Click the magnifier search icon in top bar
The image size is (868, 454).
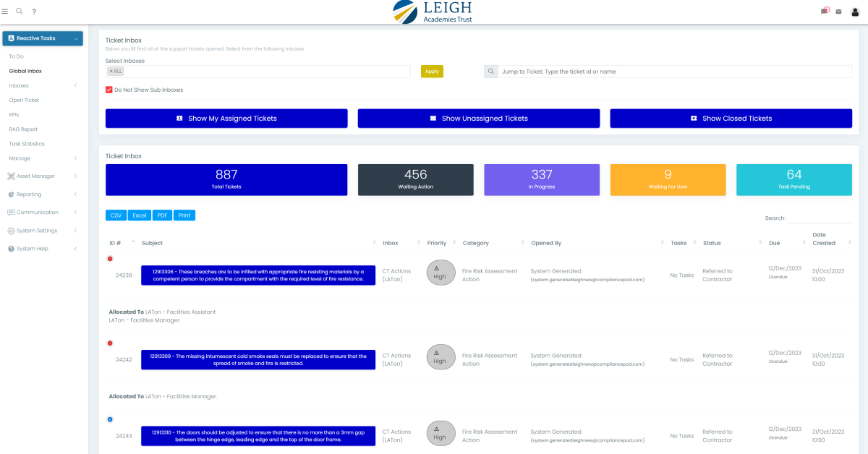(20, 12)
